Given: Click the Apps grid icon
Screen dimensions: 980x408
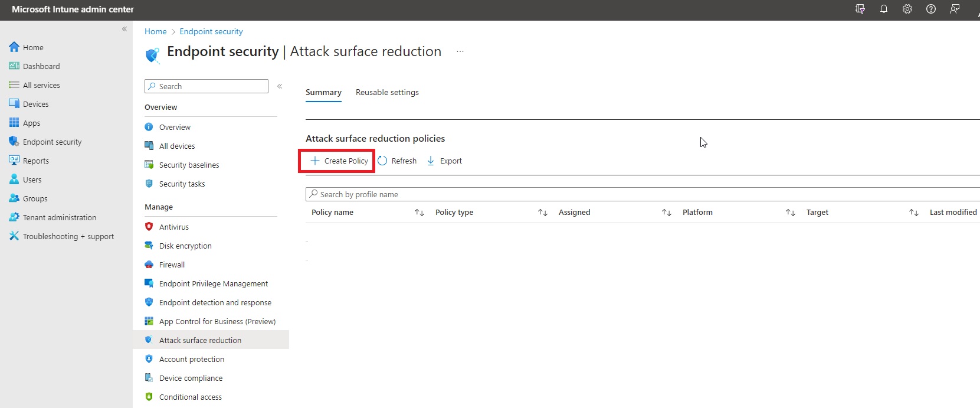Looking at the screenshot, I should point(14,123).
